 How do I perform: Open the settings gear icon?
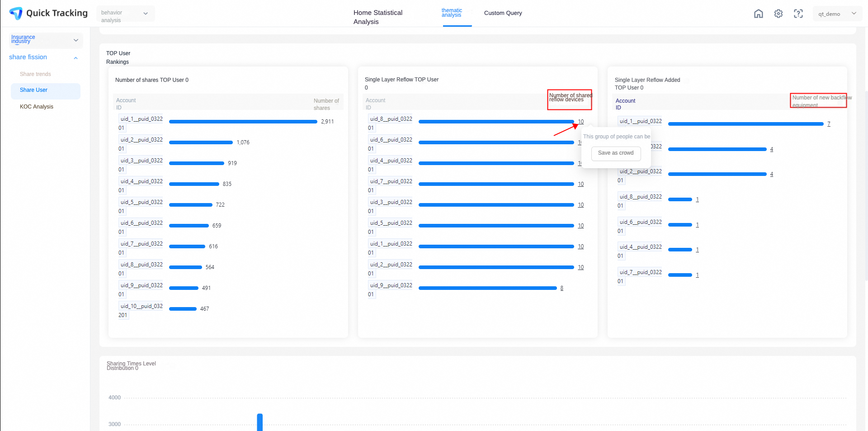[x=778, y=14]
